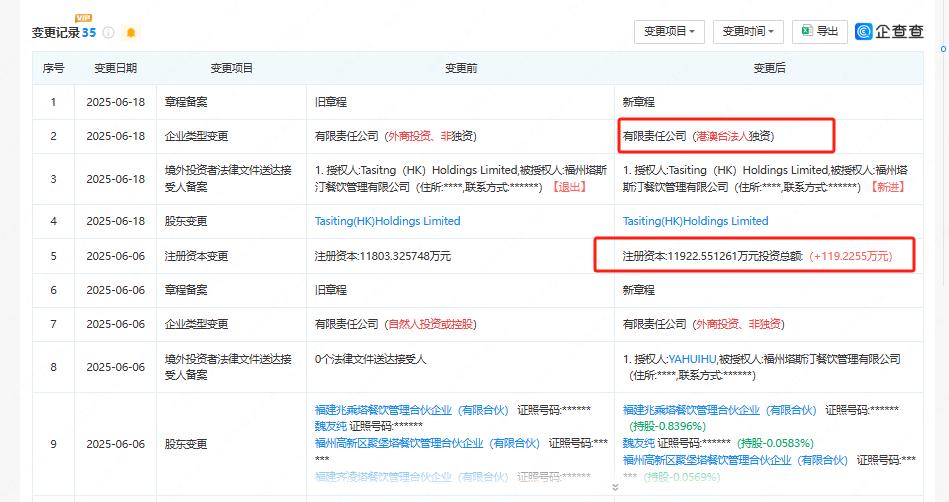Click 【退出】 tag in row 3
The width and height of the screenshot is (949, 502).
(x=569, y=187)
